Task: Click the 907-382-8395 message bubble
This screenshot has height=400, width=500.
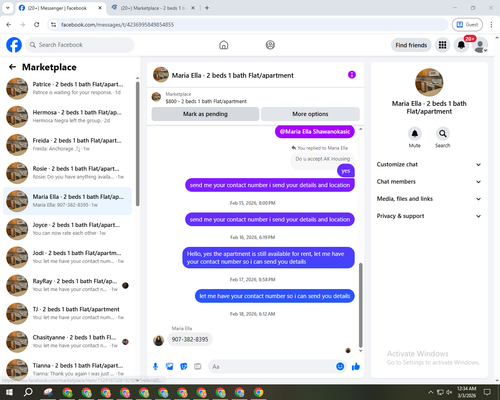Action: [190, 339]
